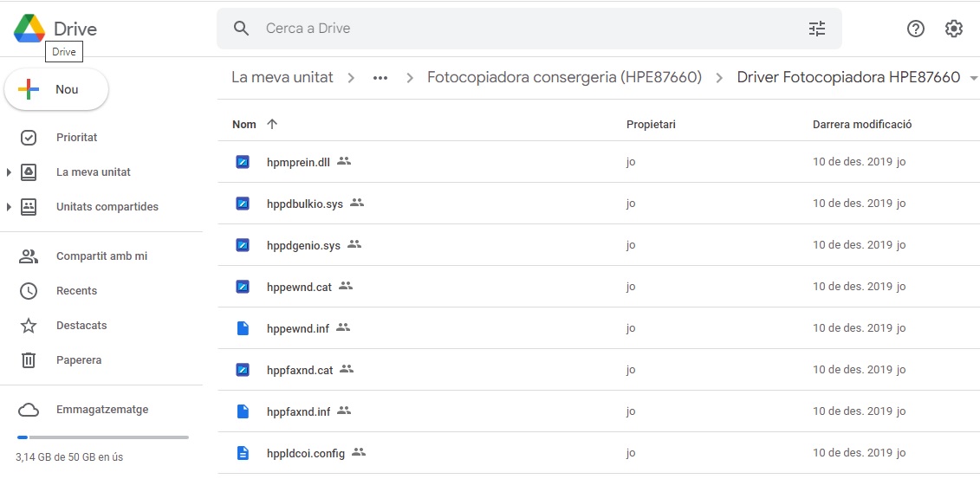Click the Prioritat checkmark icon

point(29,138)
